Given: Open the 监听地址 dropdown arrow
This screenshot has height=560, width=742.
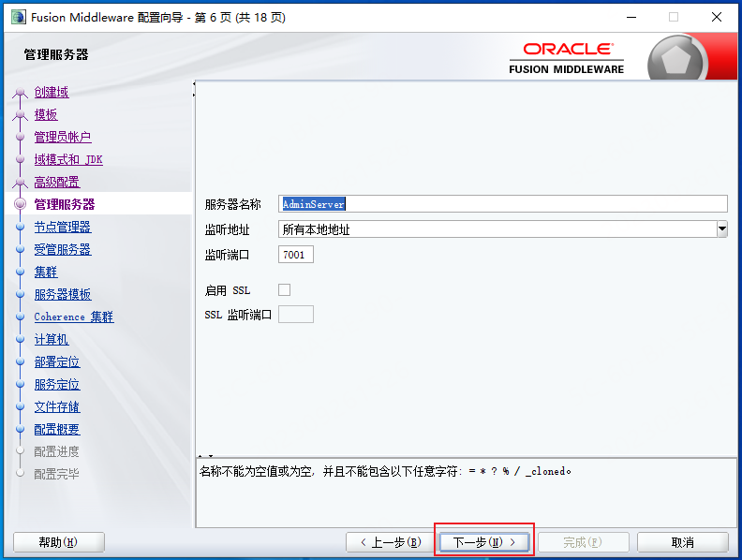Looking at the screenshot, I should [x=721, y=229].
